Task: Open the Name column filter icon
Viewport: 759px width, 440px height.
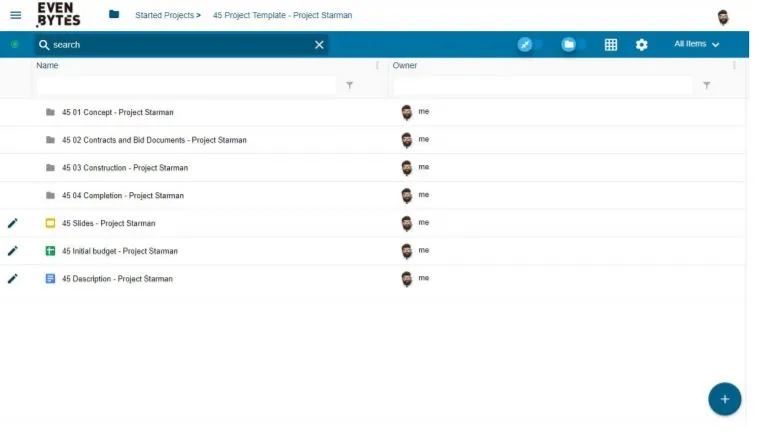Action: [349, 85]
